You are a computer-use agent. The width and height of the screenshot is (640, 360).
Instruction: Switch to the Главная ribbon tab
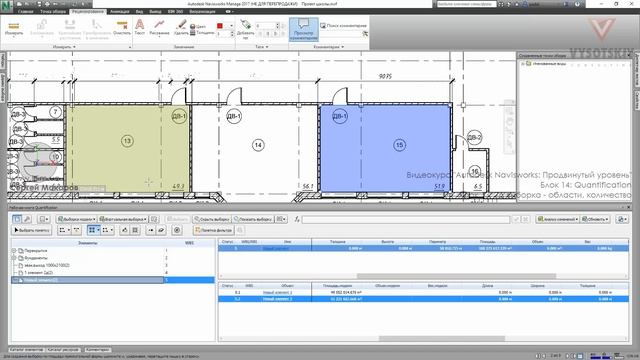25,12
